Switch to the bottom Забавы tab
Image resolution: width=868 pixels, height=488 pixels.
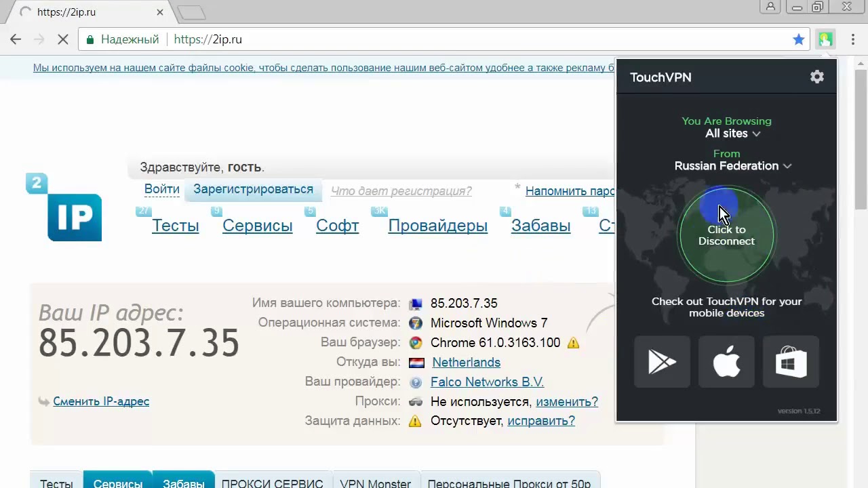[x=184, y=480]
